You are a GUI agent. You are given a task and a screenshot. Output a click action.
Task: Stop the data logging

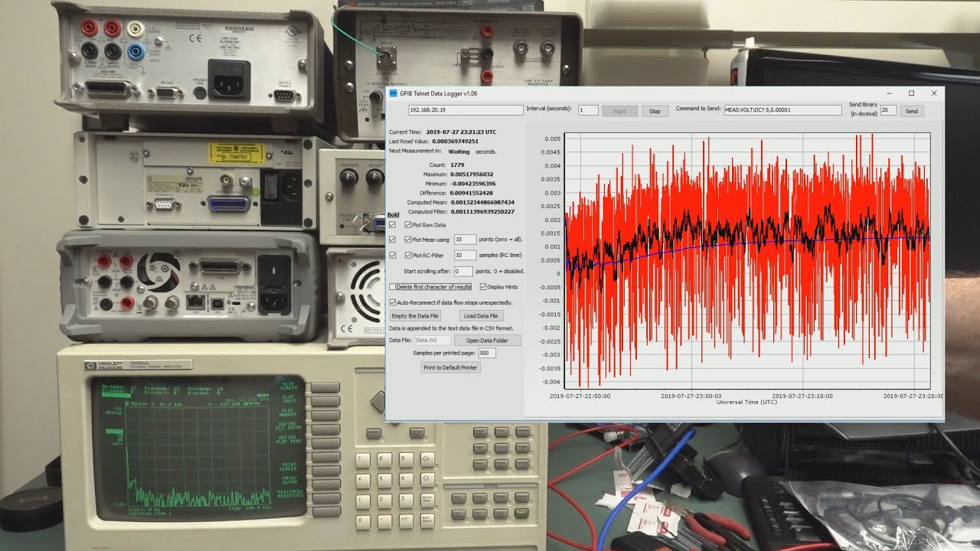655,111
